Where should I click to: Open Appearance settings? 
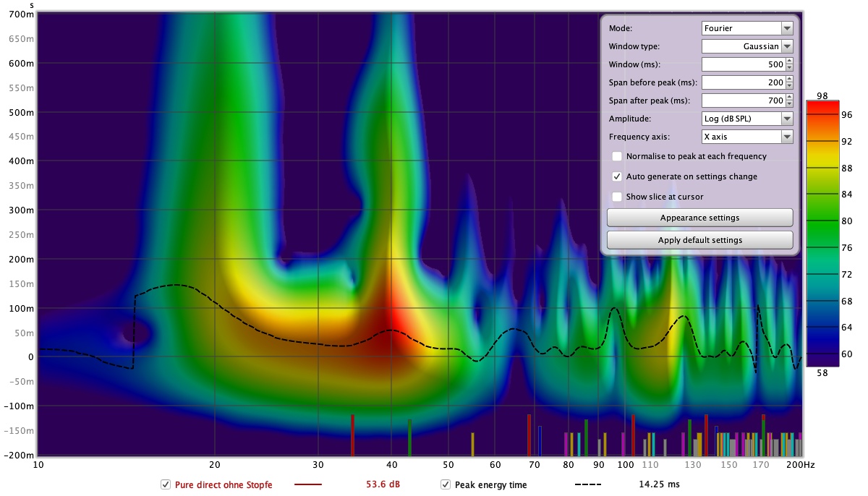click(x=699, y=218)
